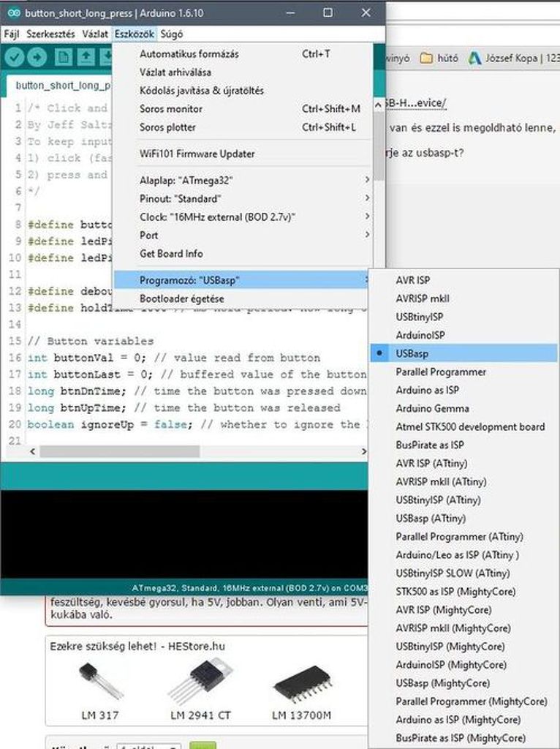Select AVR ISP programmer
Image resolution: width=560 pixels, height=749 pixels.
(x=463, y=280)
